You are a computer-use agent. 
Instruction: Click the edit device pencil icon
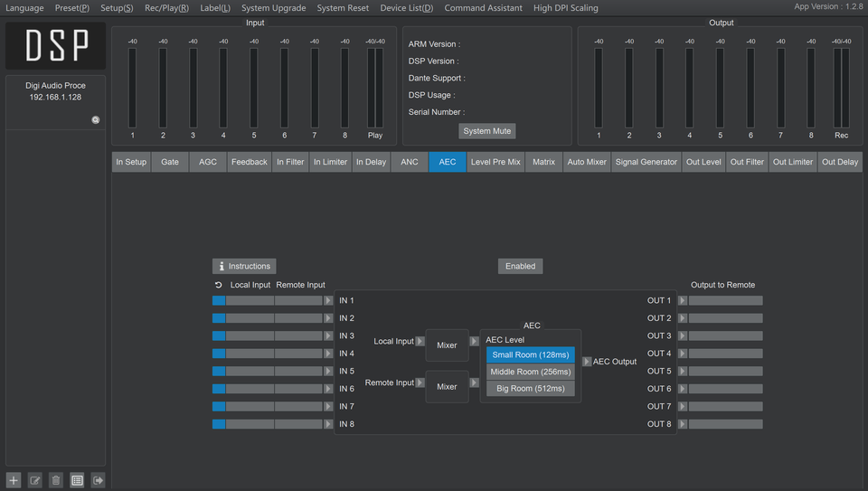point(34,480)
